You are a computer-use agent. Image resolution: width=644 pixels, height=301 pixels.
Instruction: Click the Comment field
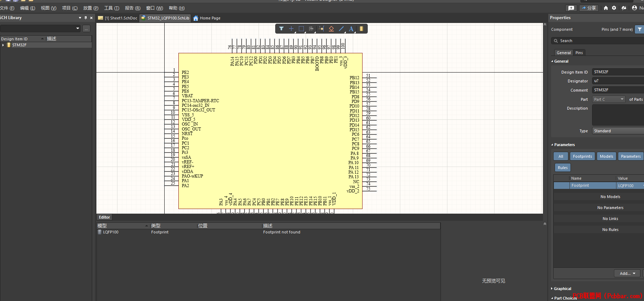tap(618, 90)
